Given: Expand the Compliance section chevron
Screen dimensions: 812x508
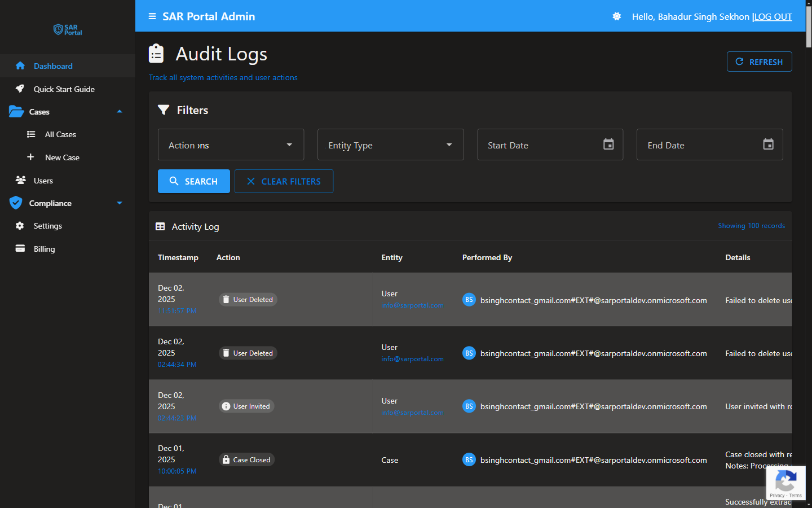Looking at the screenshot, I should pos(119,203).
